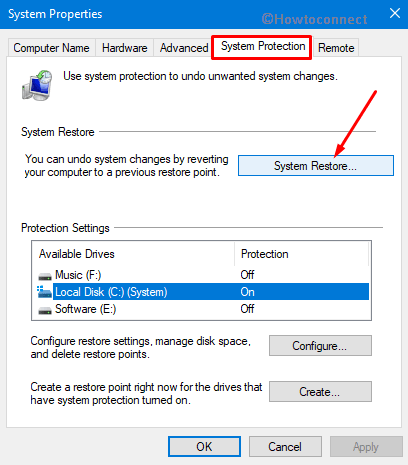The image size is (408, 465).
Task: Select the System Protection tab
Action: (263, 46)
